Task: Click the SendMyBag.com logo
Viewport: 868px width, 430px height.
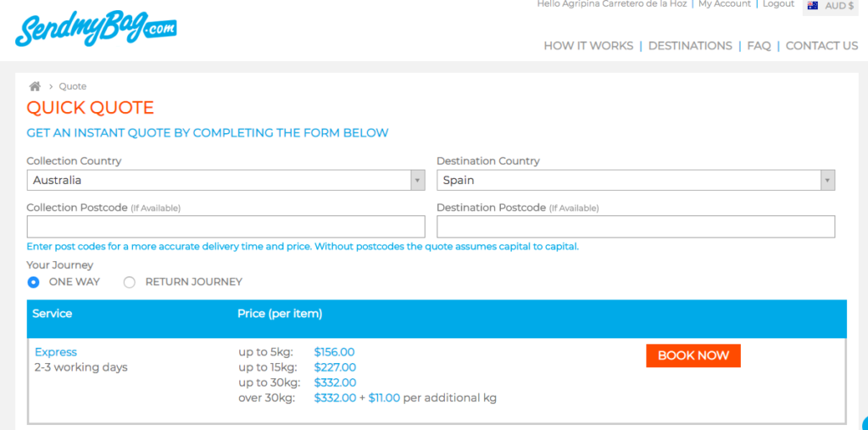Action: click(x=96, y=28)
